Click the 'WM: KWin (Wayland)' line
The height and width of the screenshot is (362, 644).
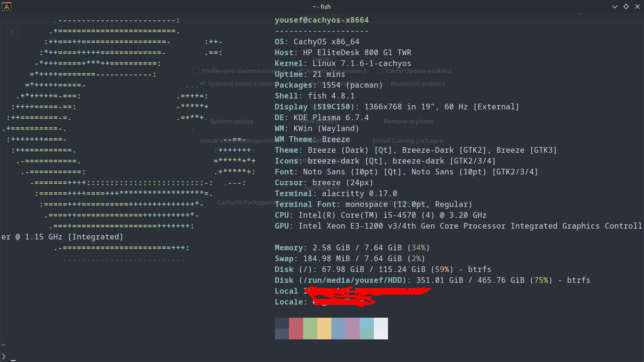[317, 129]
